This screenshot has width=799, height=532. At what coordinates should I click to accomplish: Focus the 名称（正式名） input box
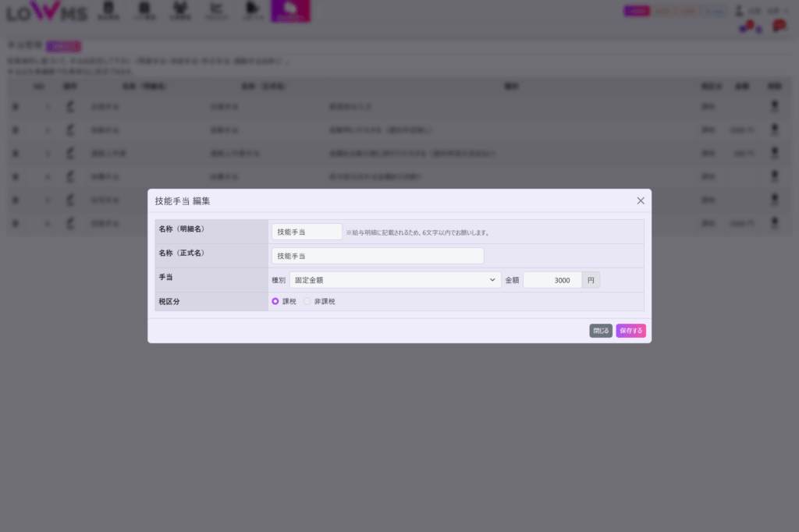click(x=378, y=256)
